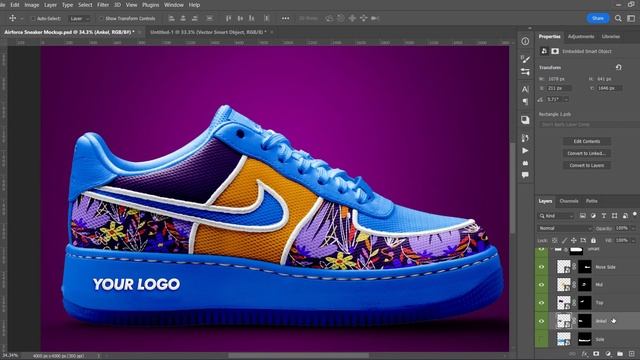Open the search magnifier icon

pyautogui.click(x=618, y=18)
